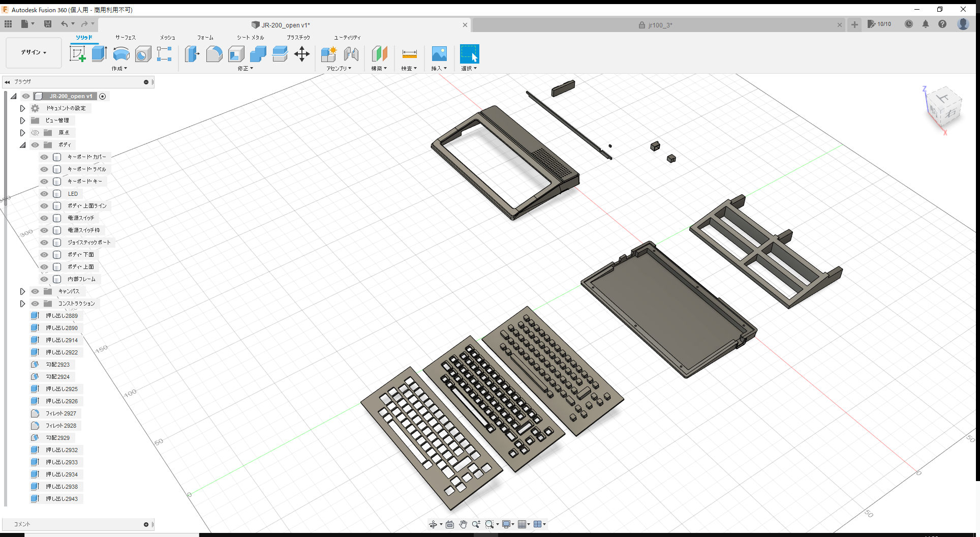
Task: Hide the 内部フレーム body
Action: pyautogui.click(x=44, y=279)
